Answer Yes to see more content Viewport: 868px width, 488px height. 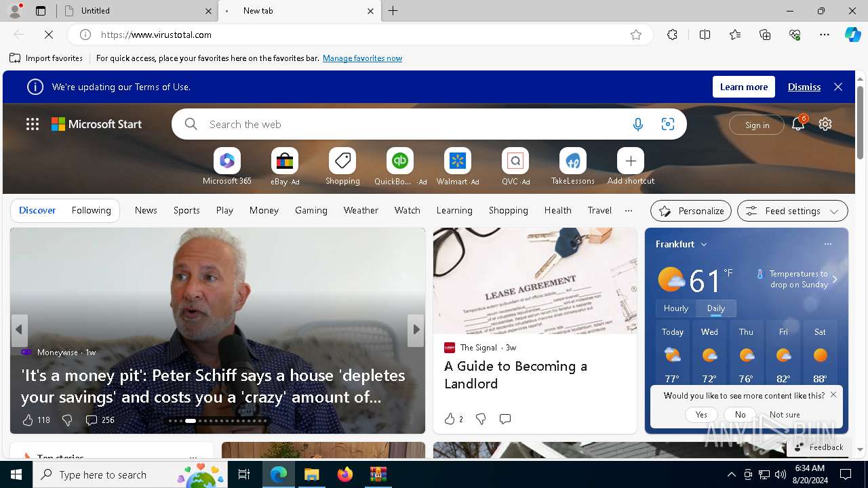tap(701, 414)
